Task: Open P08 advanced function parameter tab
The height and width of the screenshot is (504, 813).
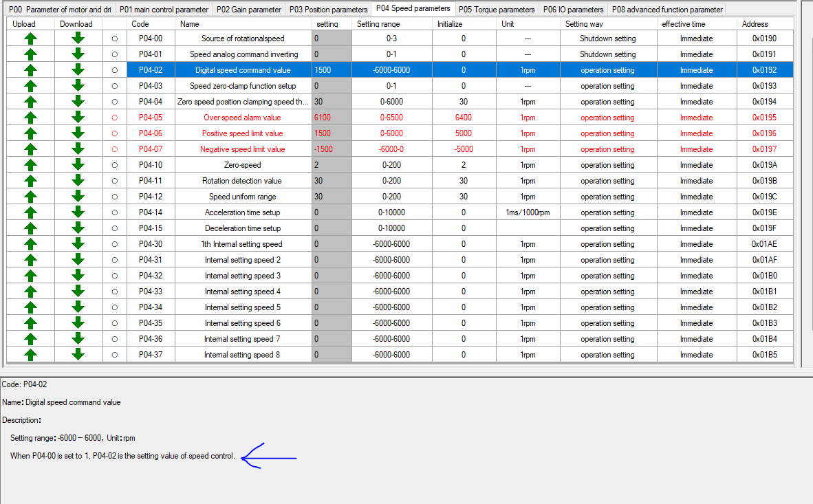Action: [x=667, y=10]
